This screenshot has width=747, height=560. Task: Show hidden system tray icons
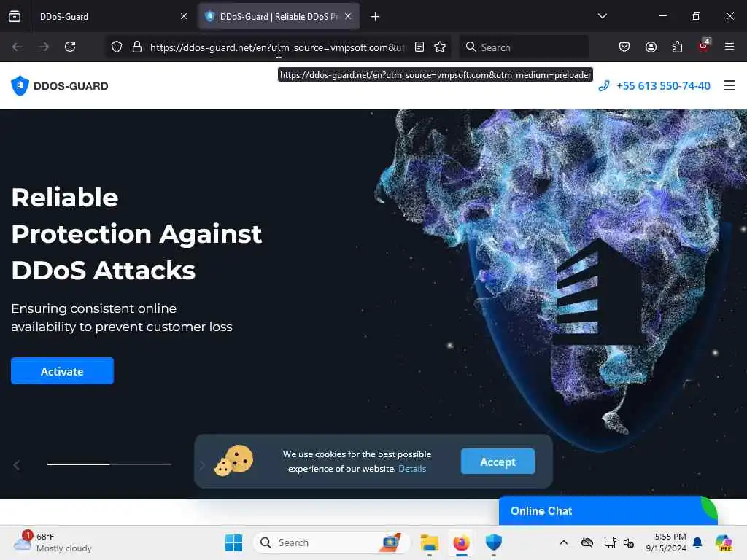(x=564, y=542)
